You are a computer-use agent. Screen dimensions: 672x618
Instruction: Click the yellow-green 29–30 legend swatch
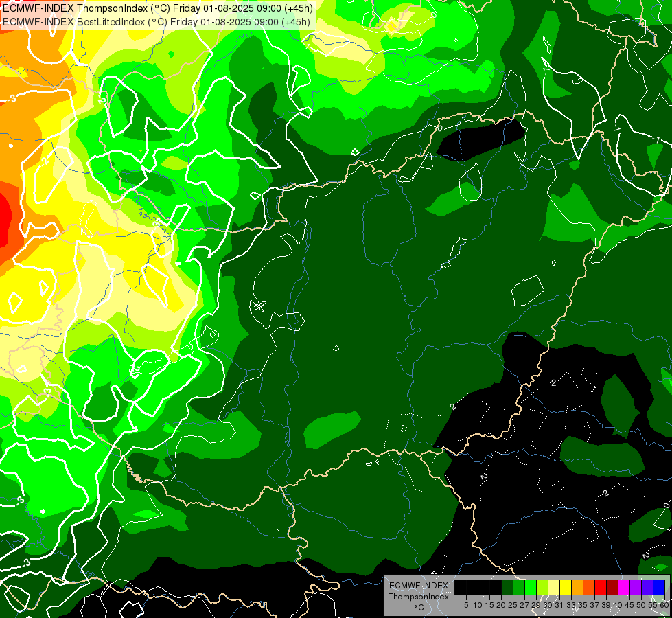point(542,587)
